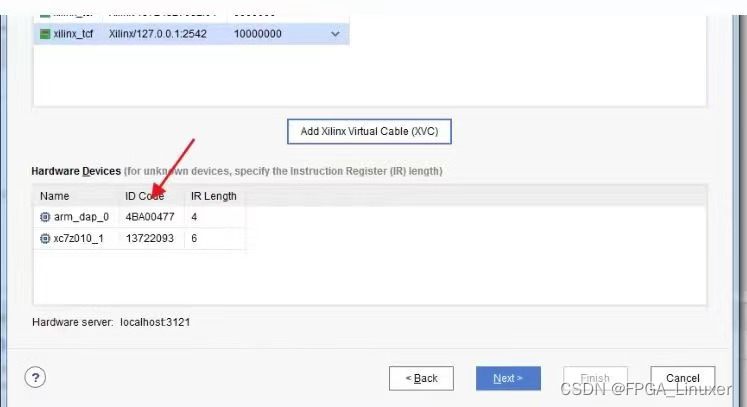Click ID code 13722093 cell
Viewport: 747px width, 407px height.
pos(150,238)
